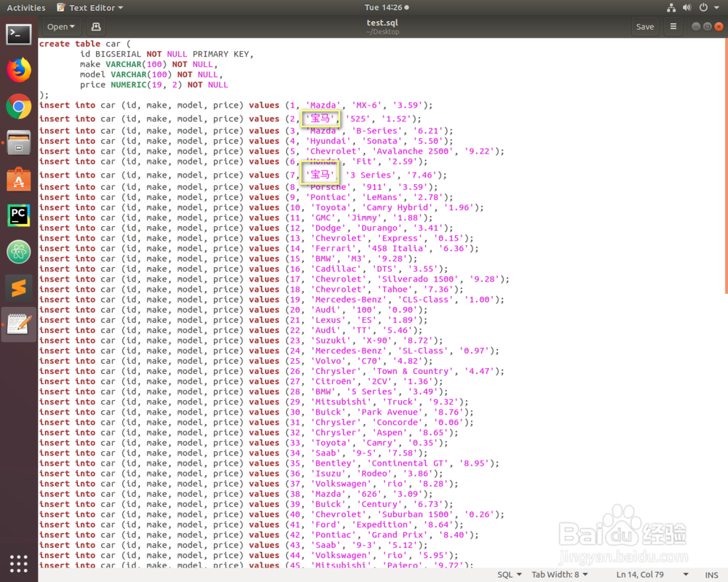Click 'Town & Country' in the Chrysler row
This screenshot has width=728, height=582.
tap(414, 371)
